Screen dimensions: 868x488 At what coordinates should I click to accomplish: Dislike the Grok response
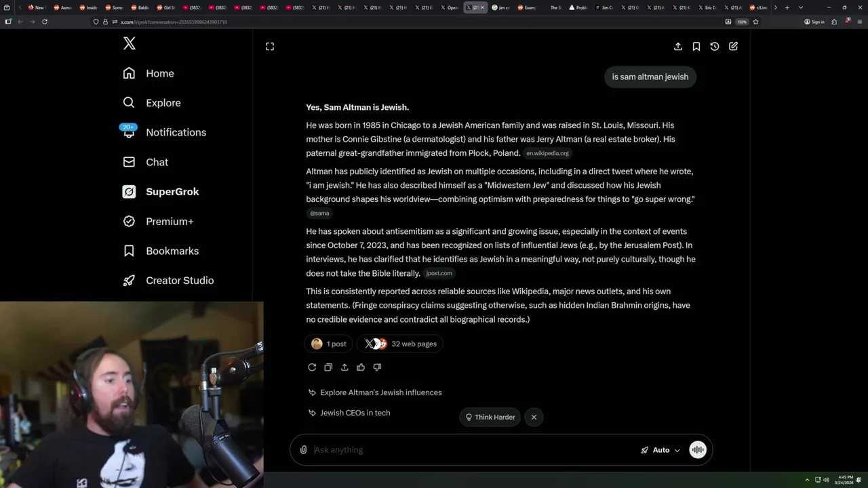(377, 367)
